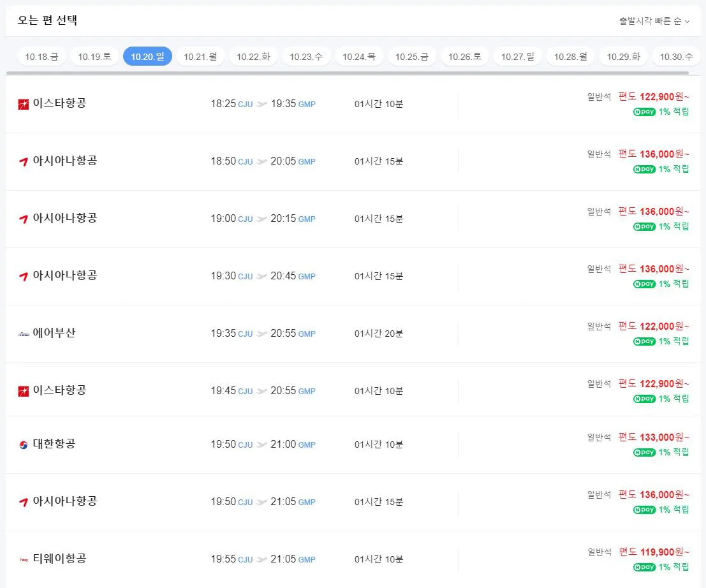The height and width of the screenshot is (588, 706).
Task: Click the airplane icon on the 19:35 flight
Action: coord(261,334)
